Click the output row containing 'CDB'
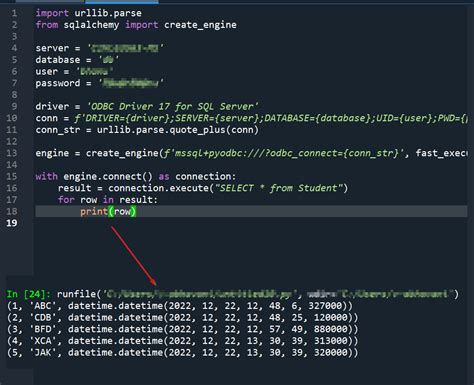The height and width of the screenshot is (385, 474). (x=182, y=317)
